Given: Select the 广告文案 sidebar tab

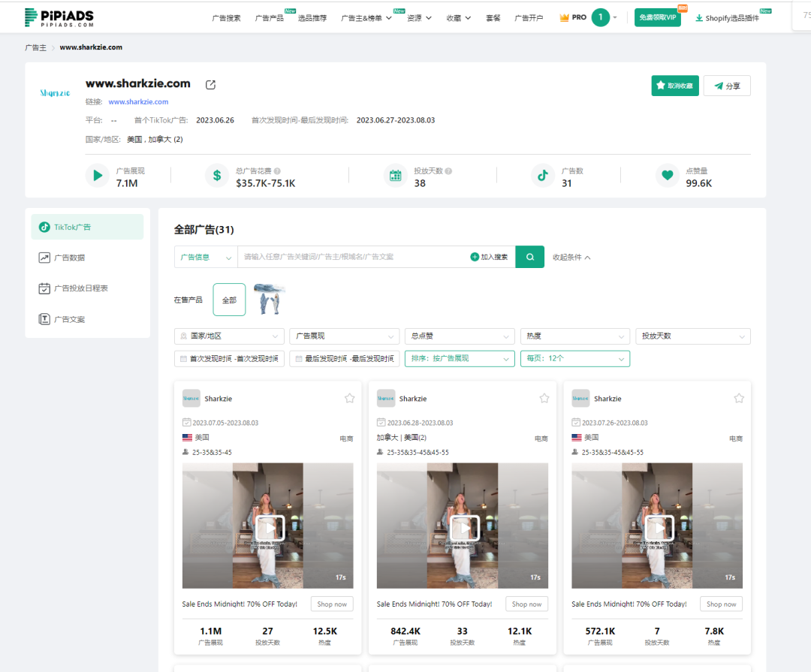Looking at the screenshot, I should [x=87, y=319].
